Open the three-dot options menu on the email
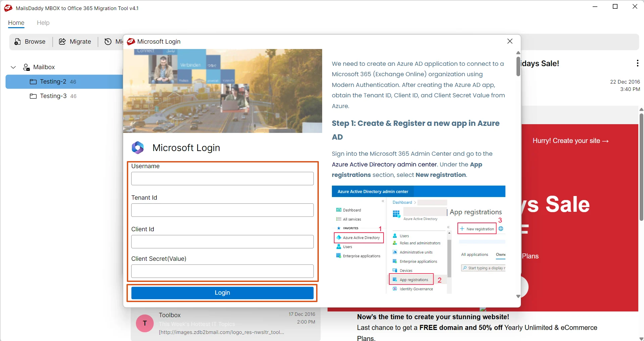This screenshot has height=341, width=644. point(637,63)
